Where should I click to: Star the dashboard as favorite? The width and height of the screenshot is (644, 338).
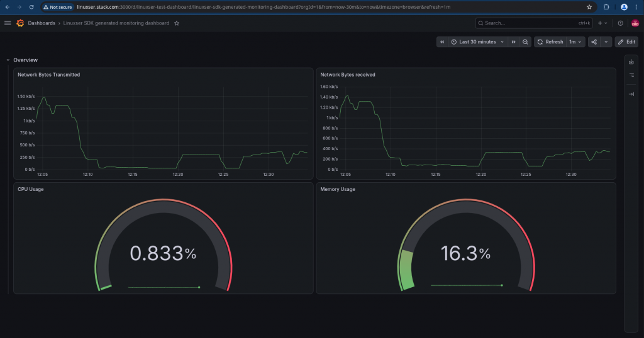177,23
